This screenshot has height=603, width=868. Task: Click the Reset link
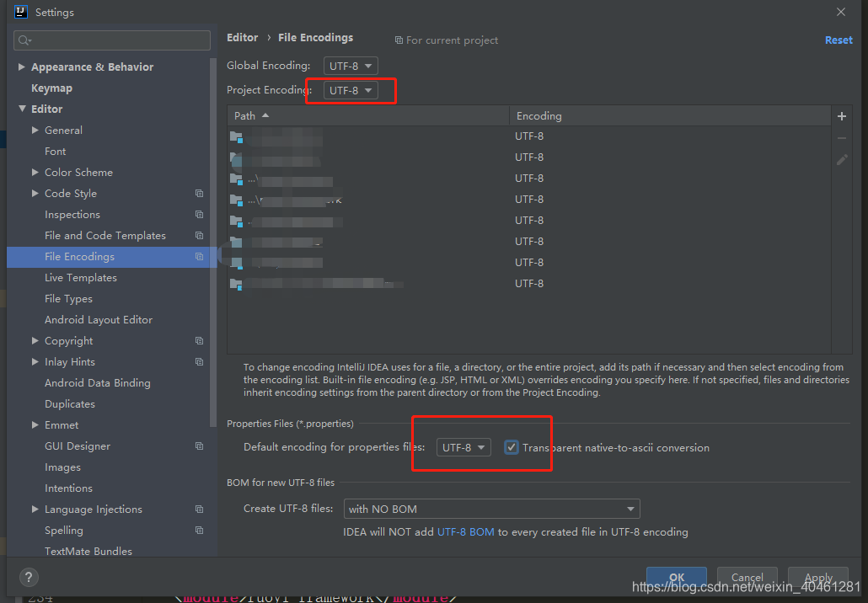839,40
